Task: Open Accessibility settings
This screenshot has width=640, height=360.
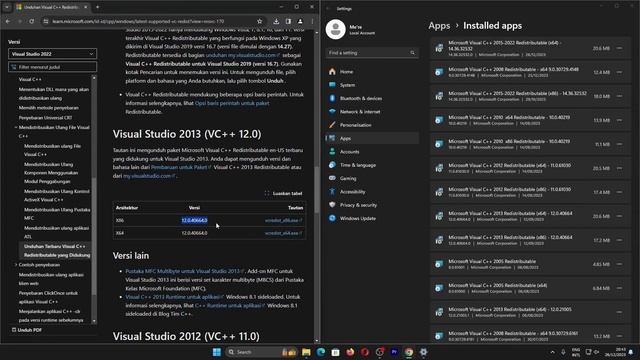Action: [372, 192]
